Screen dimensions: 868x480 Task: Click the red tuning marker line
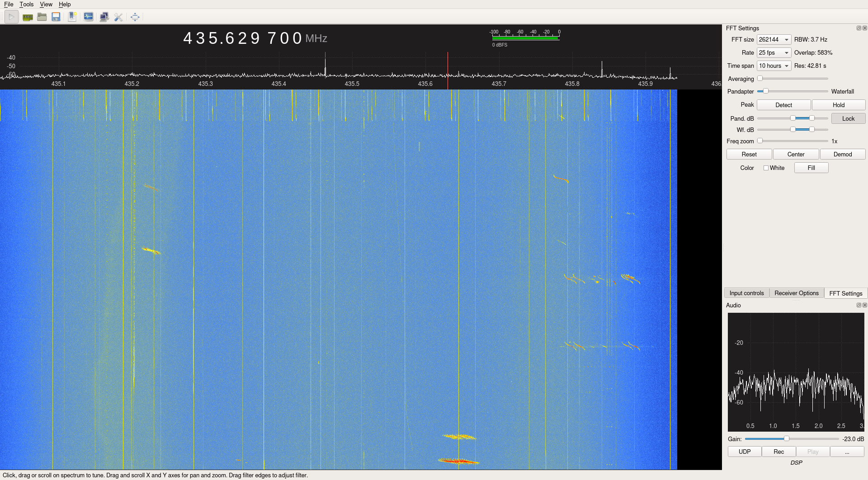[x=448, y=71]
